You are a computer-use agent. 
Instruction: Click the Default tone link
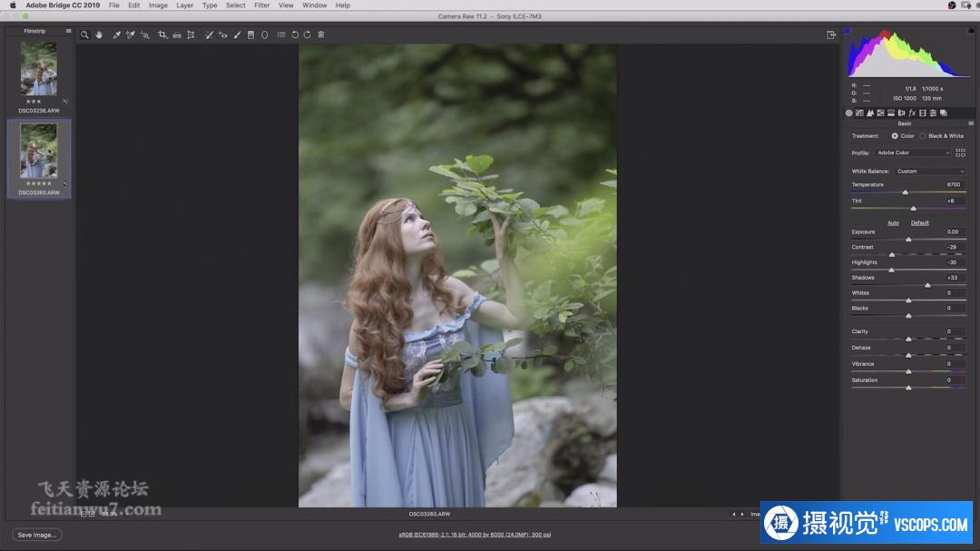[x=919, y=223]
